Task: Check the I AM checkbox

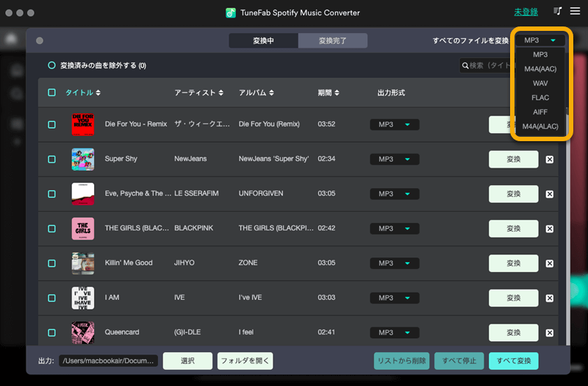Action: 51,298
